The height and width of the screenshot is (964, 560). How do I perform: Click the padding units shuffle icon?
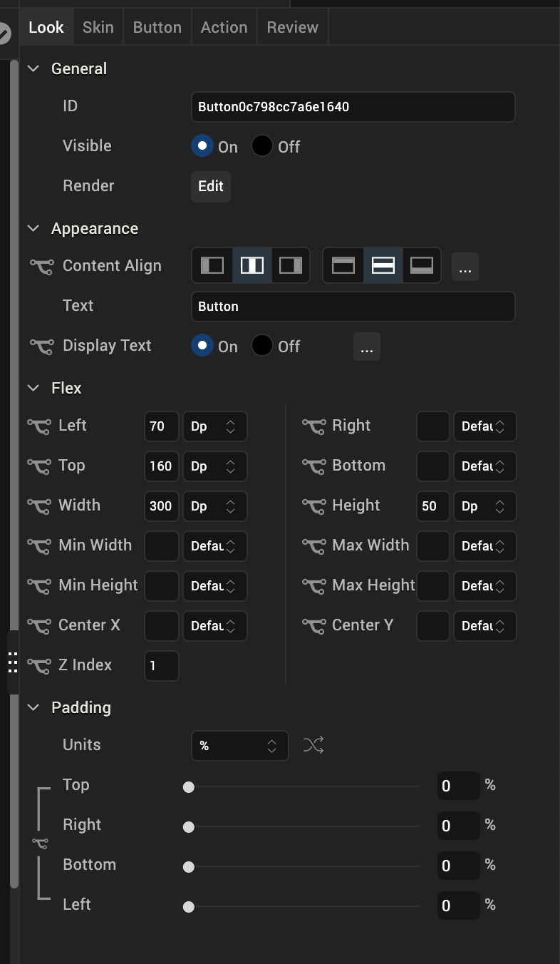(313, 746)
